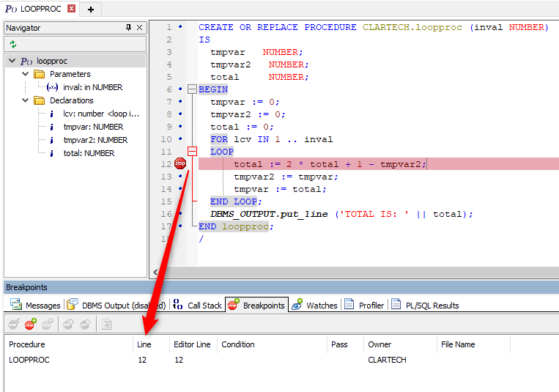Select 'total: NUMBER' declaration
559x392 pixels.
point(89,153)
